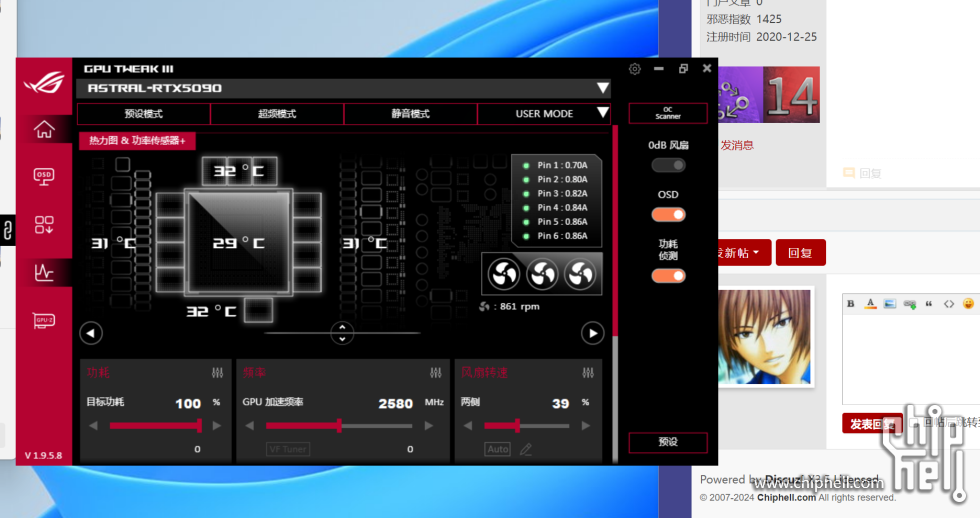Open 风扇转速 panel tuning sliders icon
This screenshot has height=518, width=980.
[x=588, y=373]
